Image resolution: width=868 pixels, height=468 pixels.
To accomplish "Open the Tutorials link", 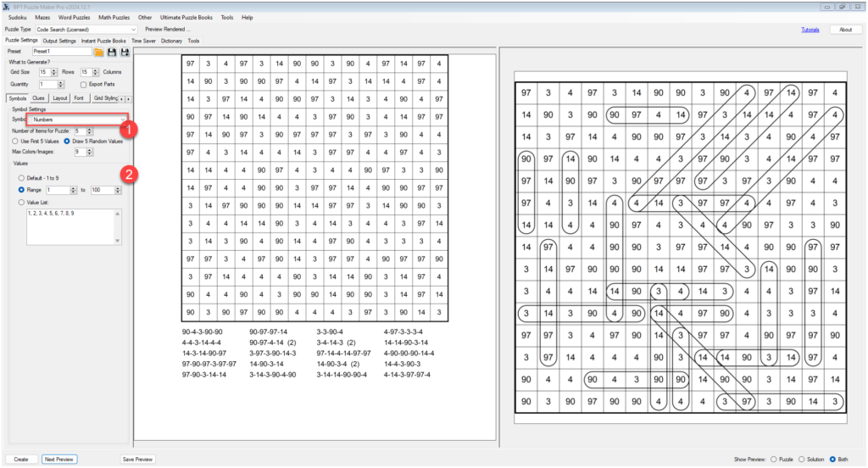I will click(810, 30).
